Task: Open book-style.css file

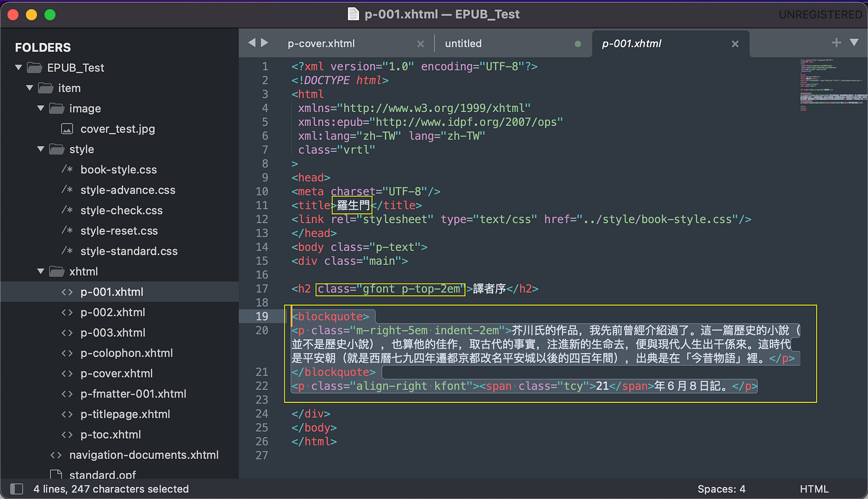Action: click(119, 169)
